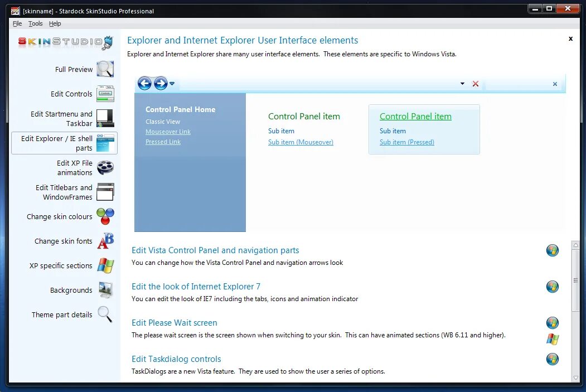Click the Mouseover Link in preview
Viewport: 586px width, 392px height.
(x=168, y=132)
